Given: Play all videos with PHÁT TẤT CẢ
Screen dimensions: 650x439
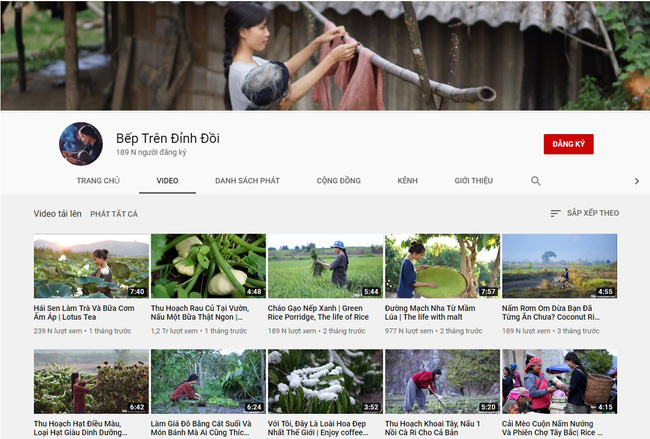Looking at the screenshot, I should coord(114,214).
